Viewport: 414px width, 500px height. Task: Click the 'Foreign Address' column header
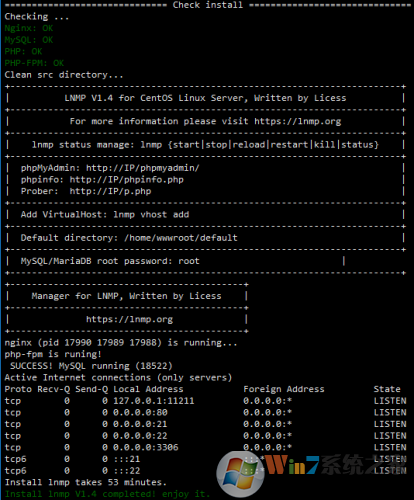point(284,389)
